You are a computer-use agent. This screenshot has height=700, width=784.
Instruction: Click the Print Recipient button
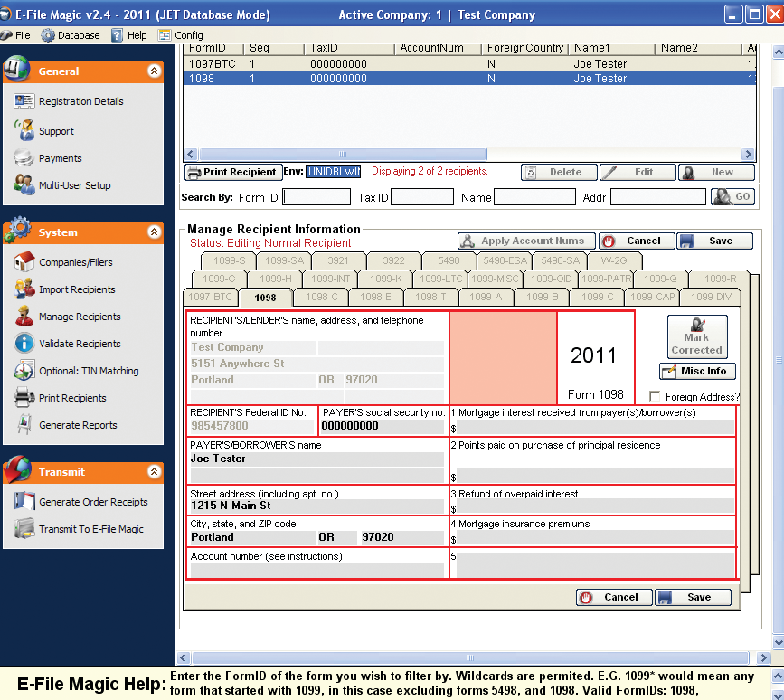point(231,172)
